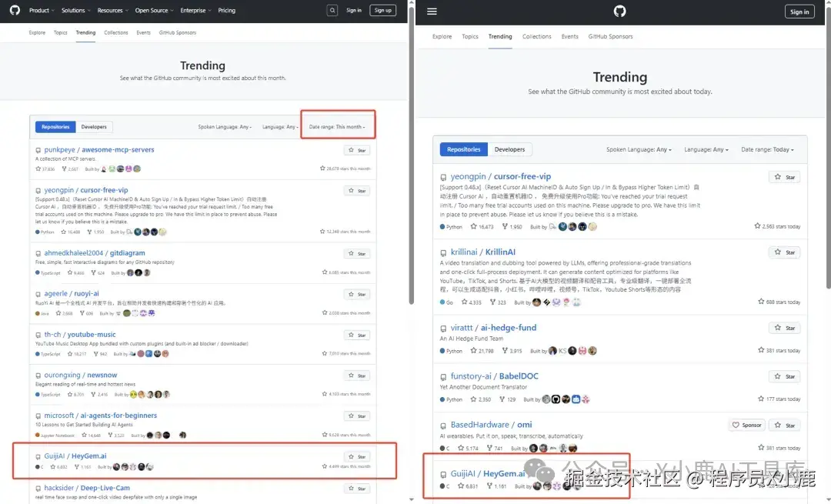Star the ai-agents-for-beginners repository

click(x=357, y=416)
